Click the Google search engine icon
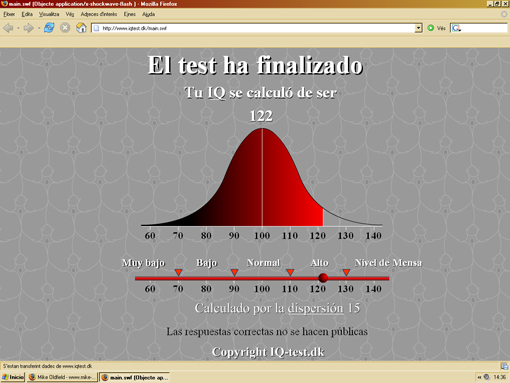Viewport: 510px width, 383px height. point(456,28)
